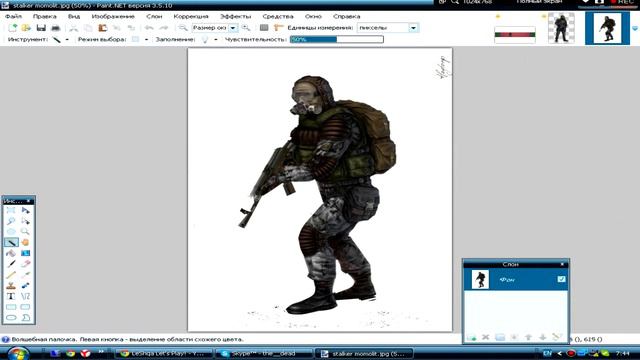Screen dimensions: 640x360
Task: Toggle the pixel grid icon
Action: click(264, 28)
